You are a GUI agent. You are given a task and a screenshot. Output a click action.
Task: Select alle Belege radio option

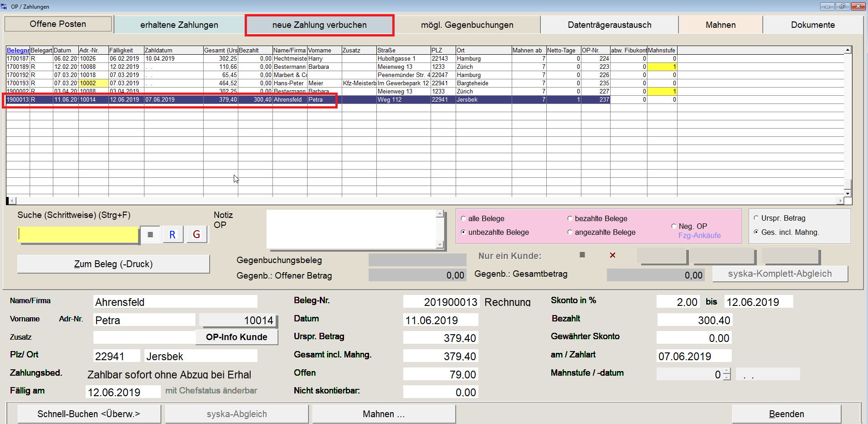coord(463,218)
